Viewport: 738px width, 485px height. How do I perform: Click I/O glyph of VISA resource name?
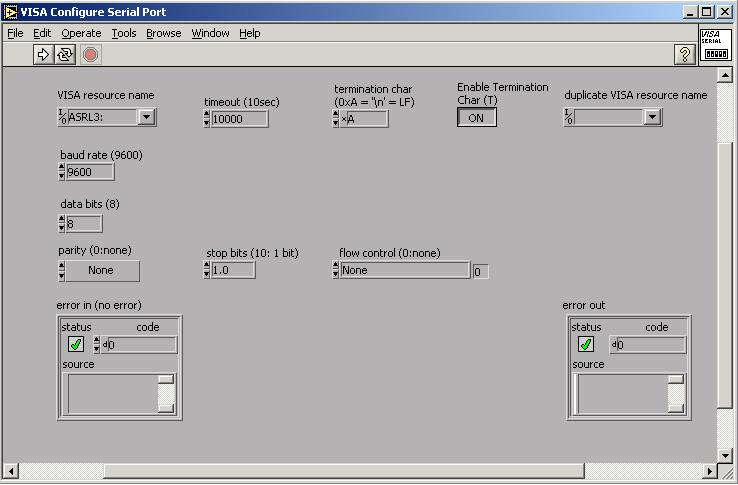coord(62,117)
